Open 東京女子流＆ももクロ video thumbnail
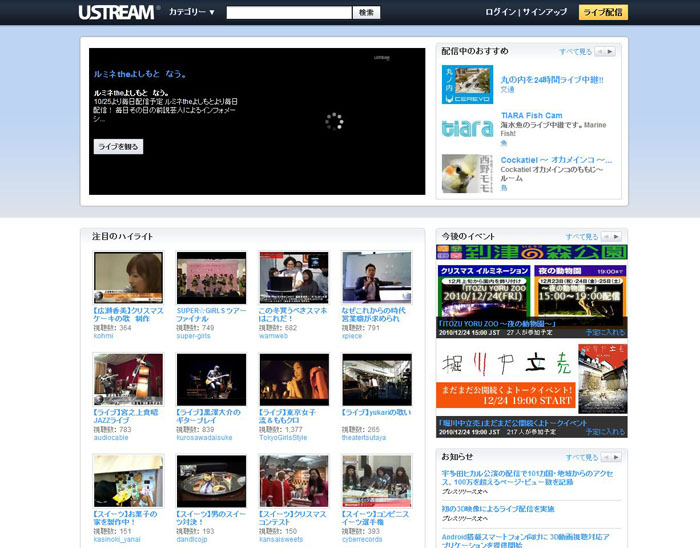Screen dimensions: 700x548 pos(294,379)
